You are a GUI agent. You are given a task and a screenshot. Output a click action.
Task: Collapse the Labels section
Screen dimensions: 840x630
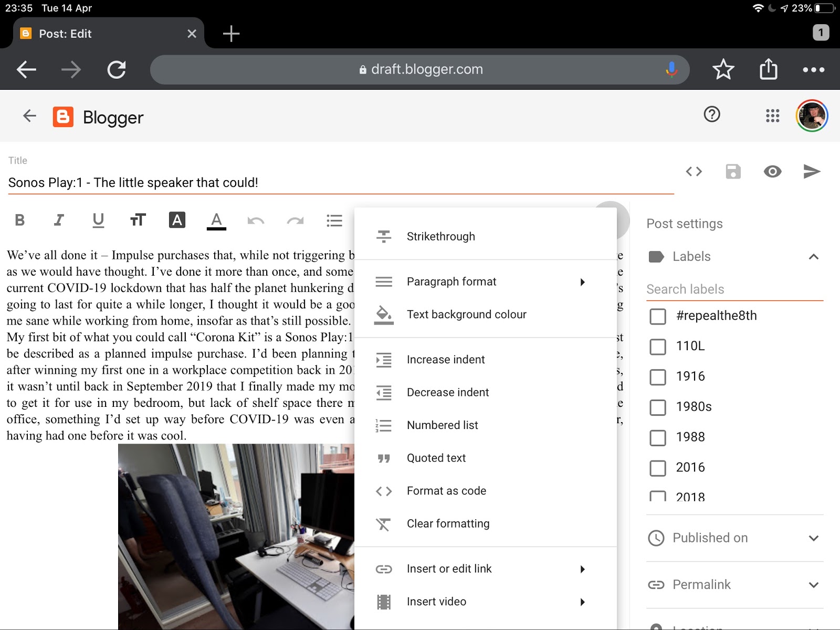click(x=813, y=257)
